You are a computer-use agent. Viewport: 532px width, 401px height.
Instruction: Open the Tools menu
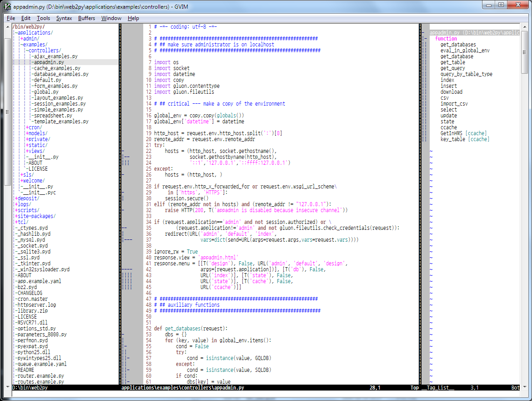pos(44,18)
